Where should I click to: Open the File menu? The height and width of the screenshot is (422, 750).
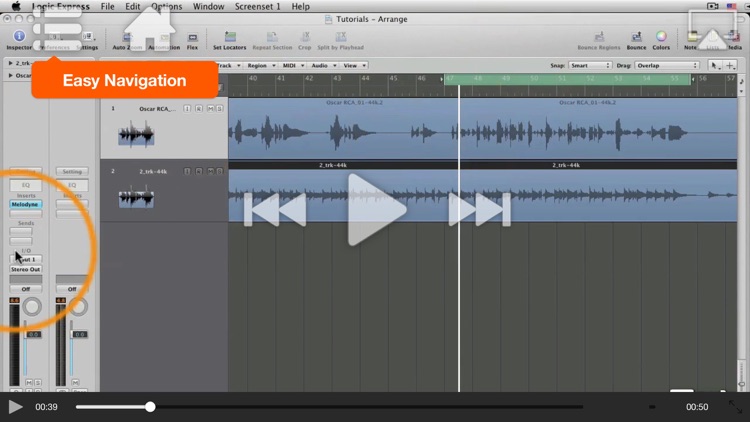107,6
